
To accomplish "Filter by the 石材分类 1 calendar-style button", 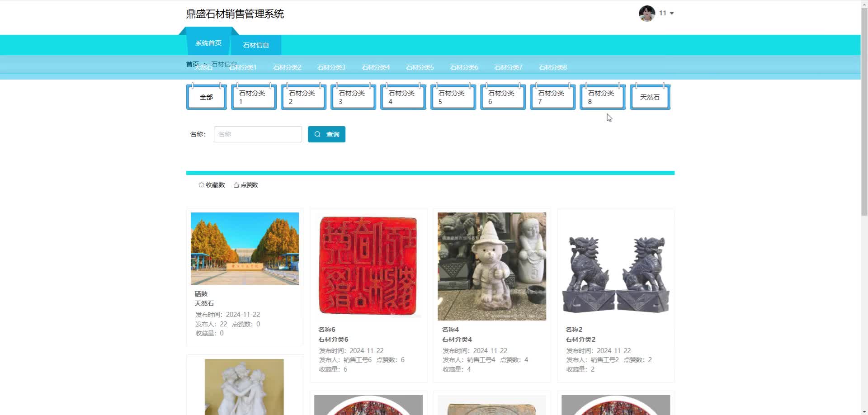I will [x=254, y=97].
